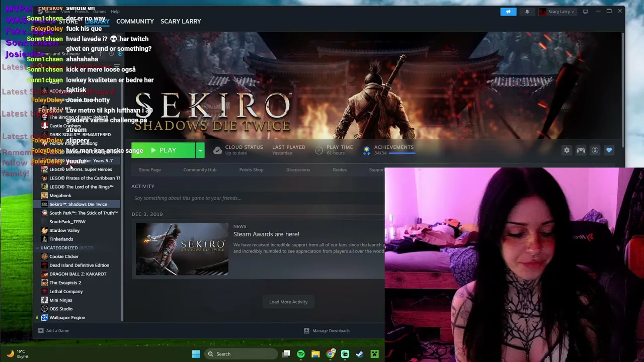Open controller layout settings for Sekiro
The height and width of the screenshot is (362, 644).
tap(581, 150)
